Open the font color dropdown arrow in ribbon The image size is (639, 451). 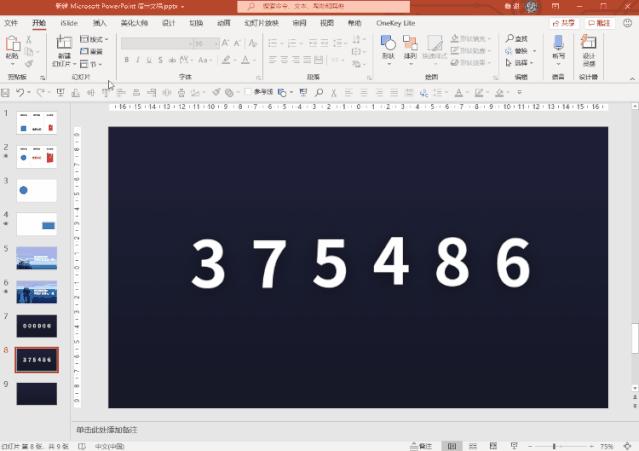(x=254, y=60)
